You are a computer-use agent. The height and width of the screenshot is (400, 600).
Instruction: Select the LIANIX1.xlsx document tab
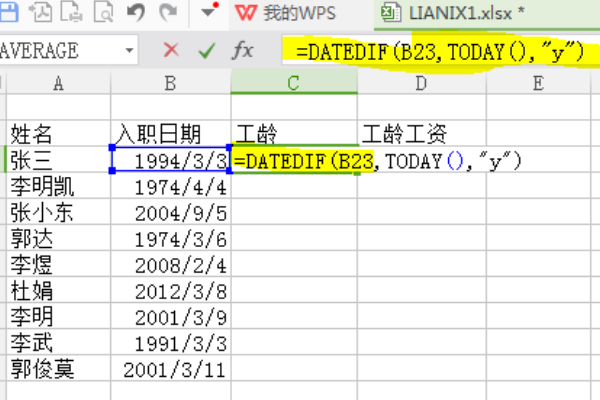pyautogui.click(x=487, y=14)
